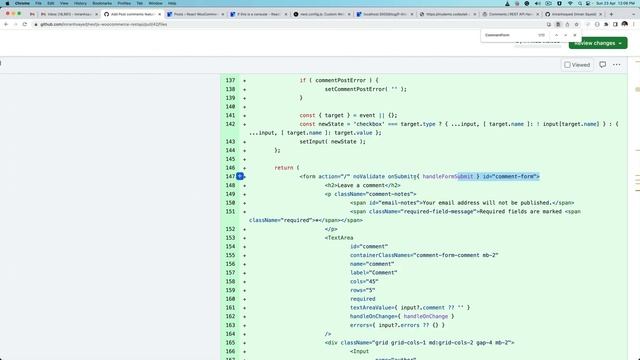Open the Bookmarks menu
Viewport: 640px width, 360px height.
(x=102, y=3)
